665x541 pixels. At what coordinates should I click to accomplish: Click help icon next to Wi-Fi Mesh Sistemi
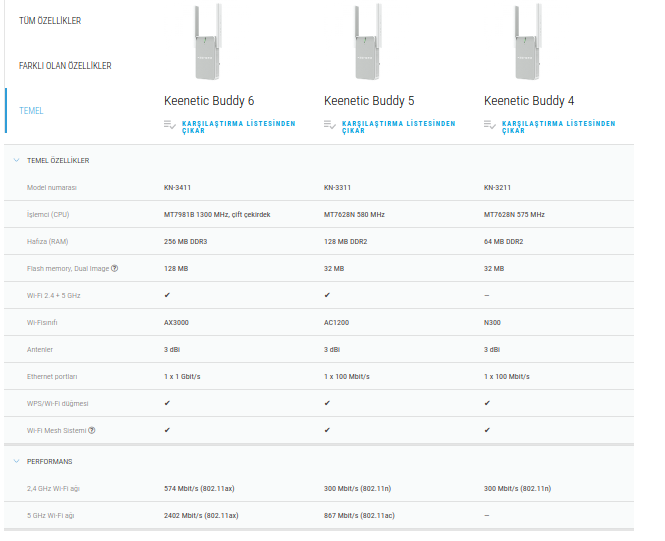[x=92, y=430]
